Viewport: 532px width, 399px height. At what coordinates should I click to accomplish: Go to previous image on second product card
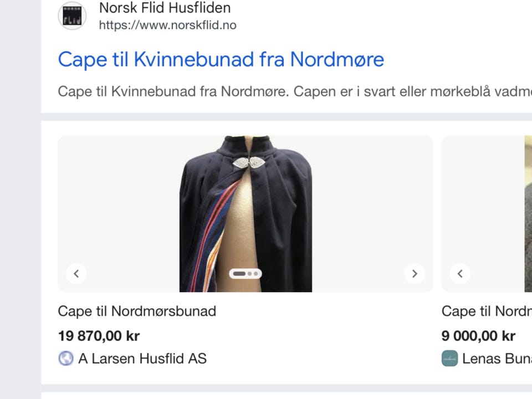click(x=460, y=273)
